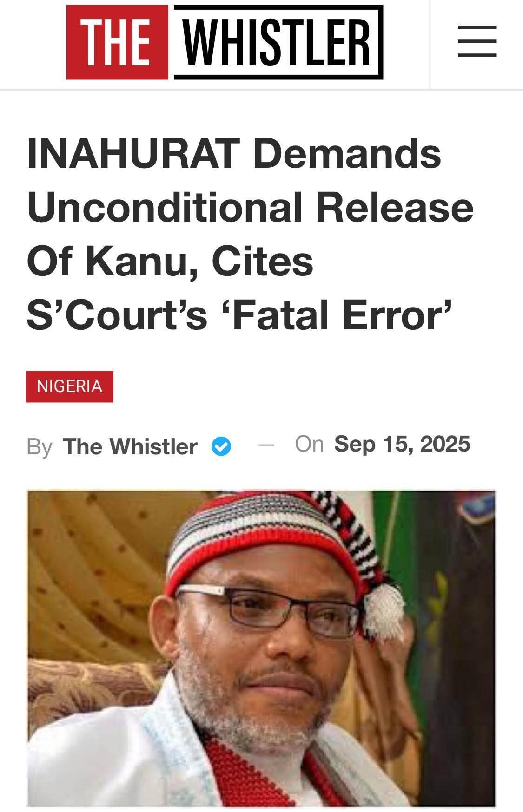Click the blue verified badge icon
The height and width of the screenshot is (812, 523).
[221, 446]
